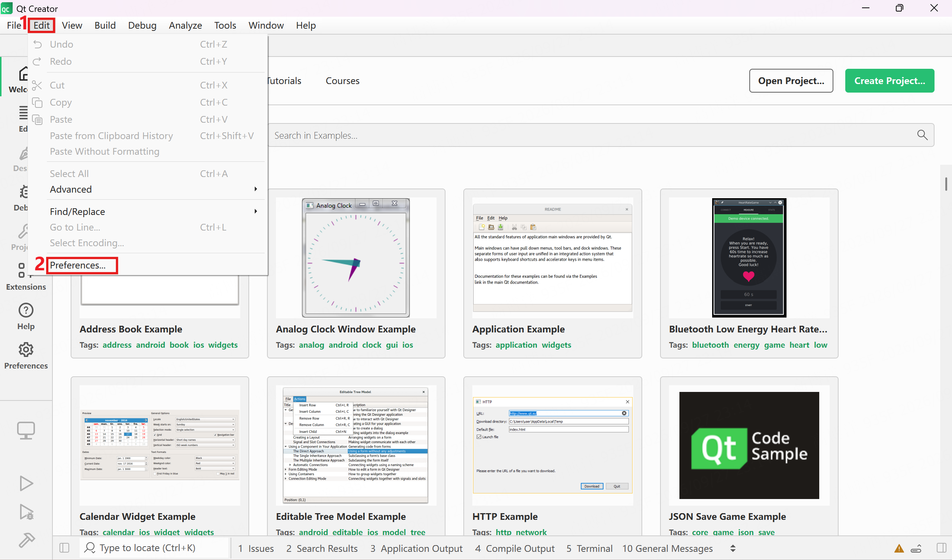952x560 pixels.
Task: Open the Help menu in menu bar
Action: coord(306,25)
